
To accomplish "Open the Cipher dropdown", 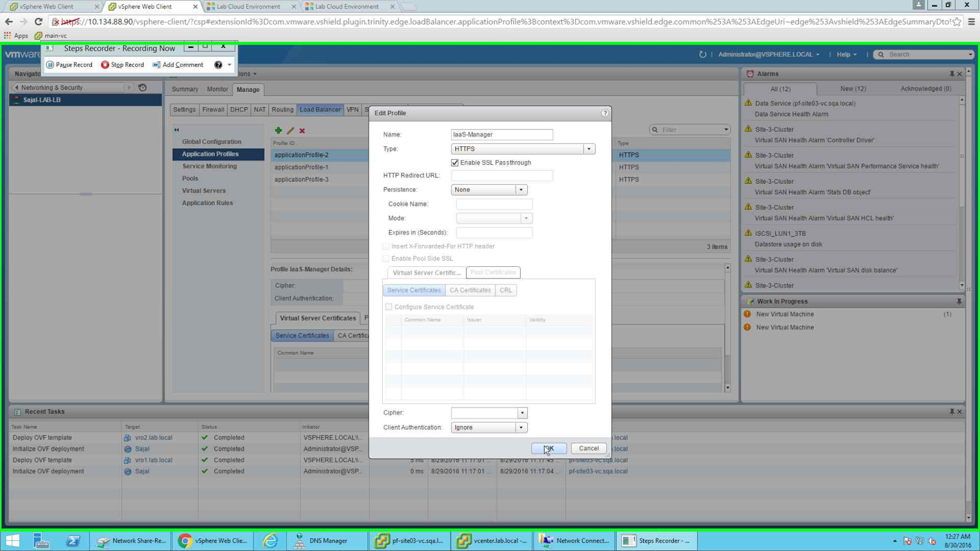I will 522,413.
